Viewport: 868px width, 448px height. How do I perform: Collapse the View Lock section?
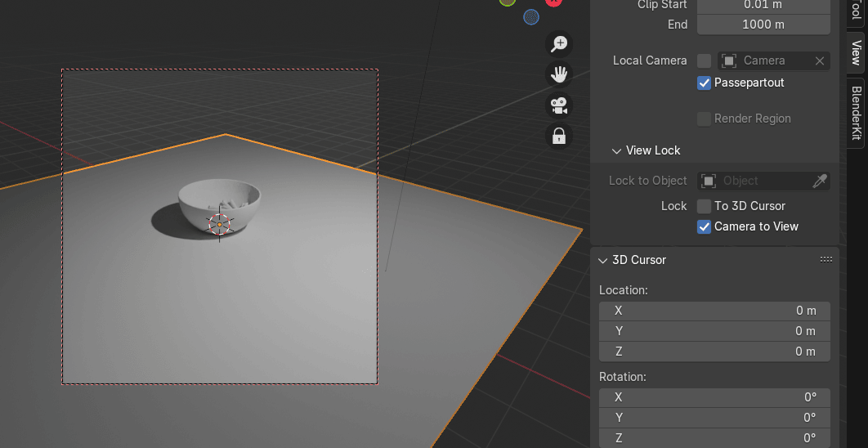pyautogui.click(x=616, y=150)
